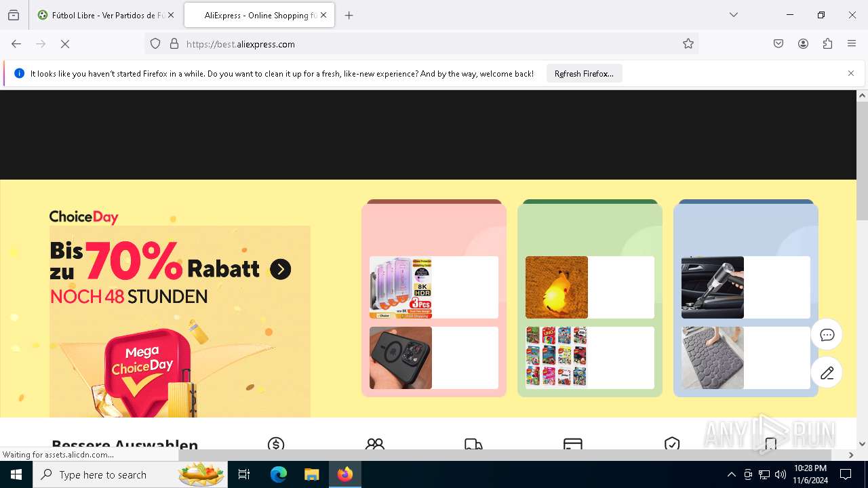This screenshot has width=868, height=488.
Task: Open Task View on the taskbar
Action: [245, 474]
